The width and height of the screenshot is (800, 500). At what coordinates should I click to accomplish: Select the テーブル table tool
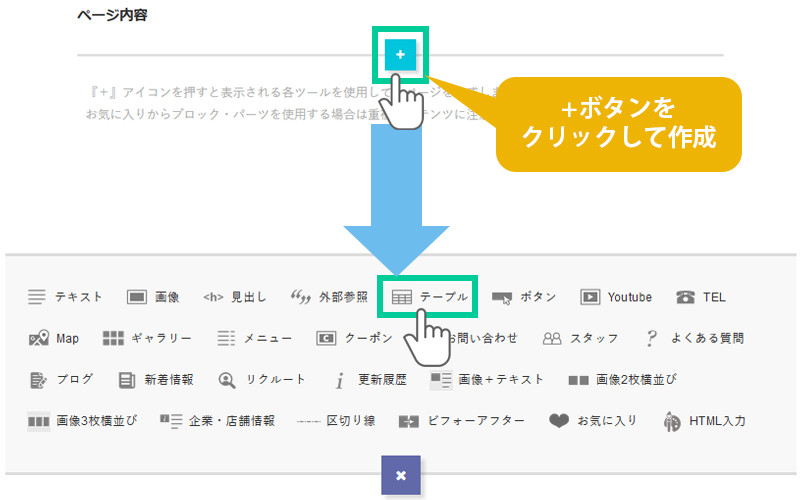coord(427,297)
